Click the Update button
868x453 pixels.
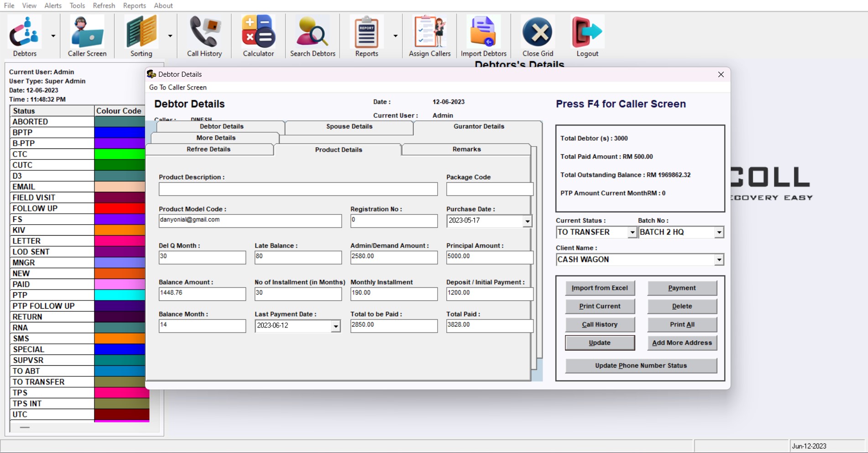click(600, 343)
